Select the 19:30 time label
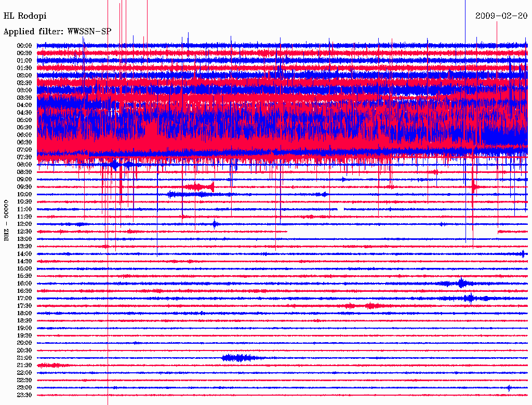This screenshot has height=405, width=532. point(24,335)
